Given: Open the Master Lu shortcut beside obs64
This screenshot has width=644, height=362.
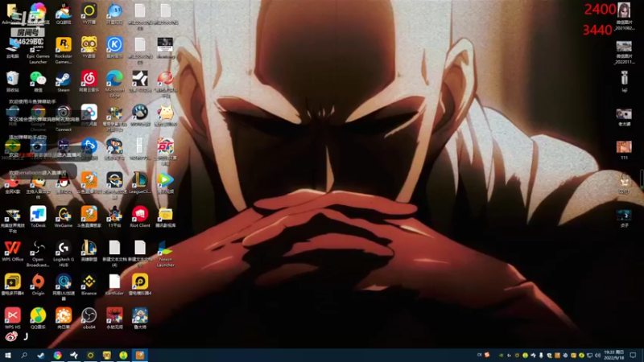Looking at the screenshot, I should tap(140, 318).
